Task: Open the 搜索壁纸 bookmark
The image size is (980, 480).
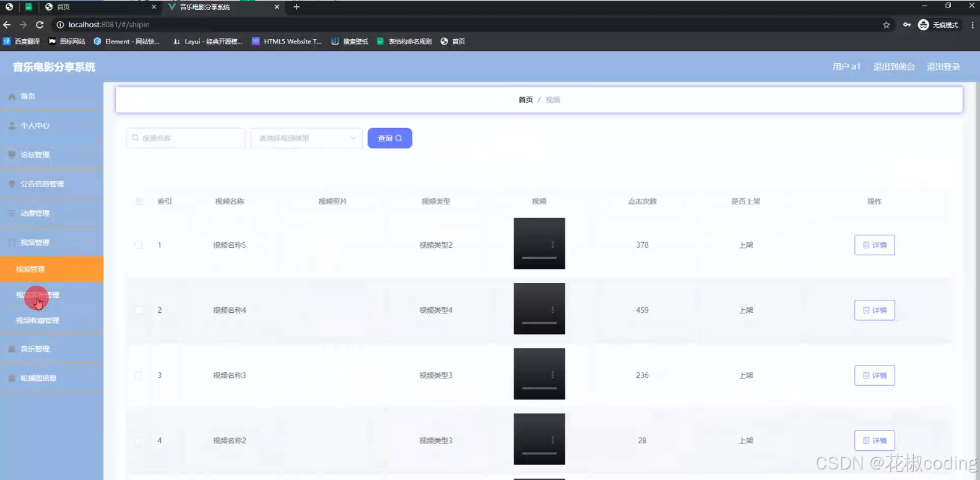Action: [x=350, y=41]
